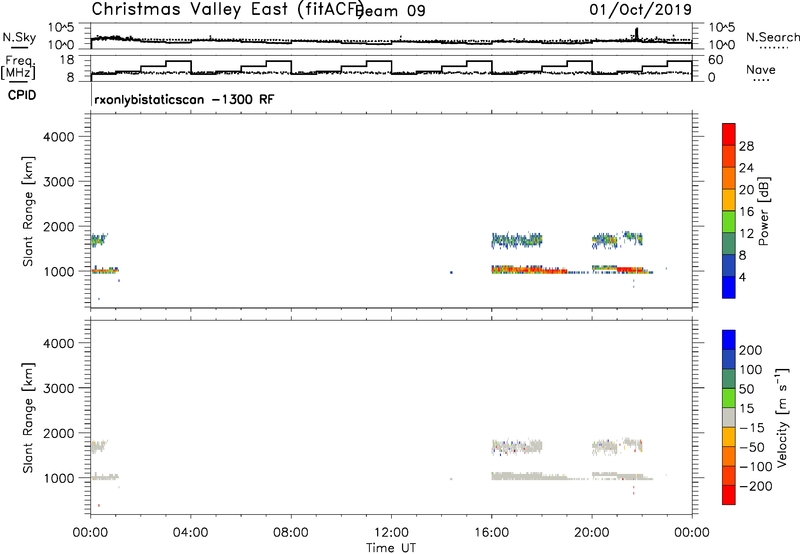The height and width of the screenshot is (554, 800).
Task: Click the '20:00' time axis tick label
Action: point(592,533)
